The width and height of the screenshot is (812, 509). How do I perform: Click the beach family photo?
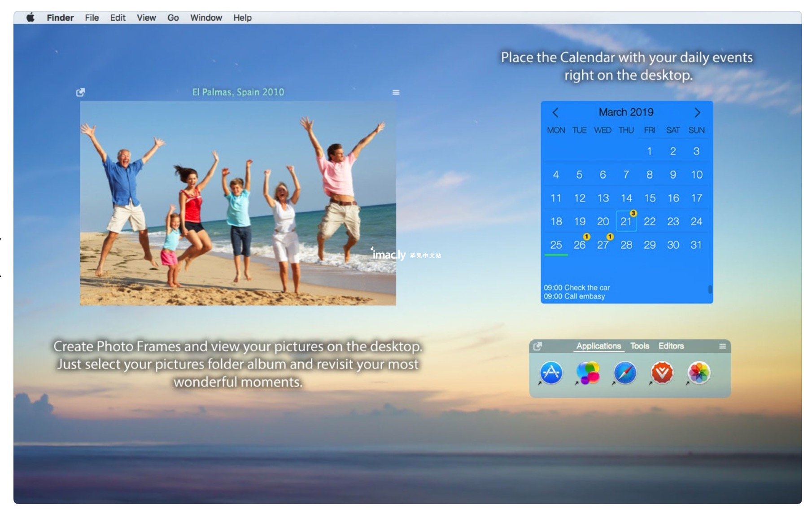[x=238, y=203]
